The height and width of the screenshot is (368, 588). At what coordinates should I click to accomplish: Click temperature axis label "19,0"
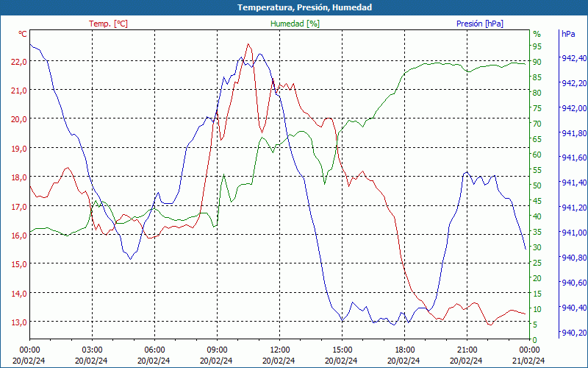point(19,149)
